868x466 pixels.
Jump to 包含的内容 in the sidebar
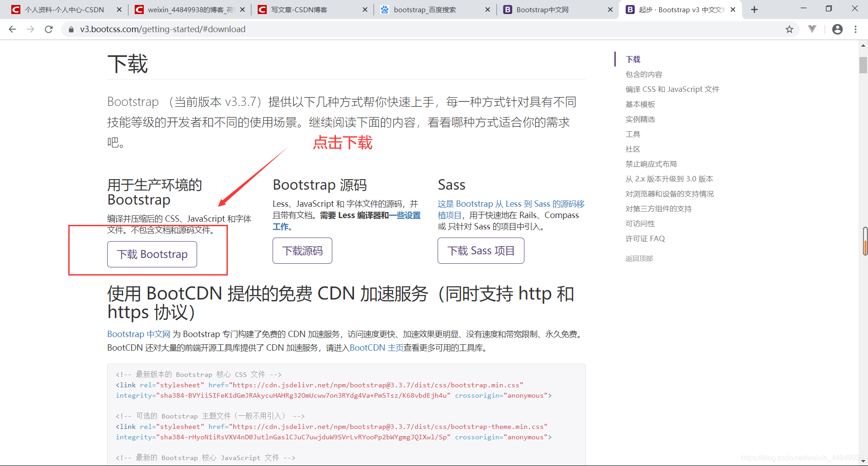[x=644, y=74]
